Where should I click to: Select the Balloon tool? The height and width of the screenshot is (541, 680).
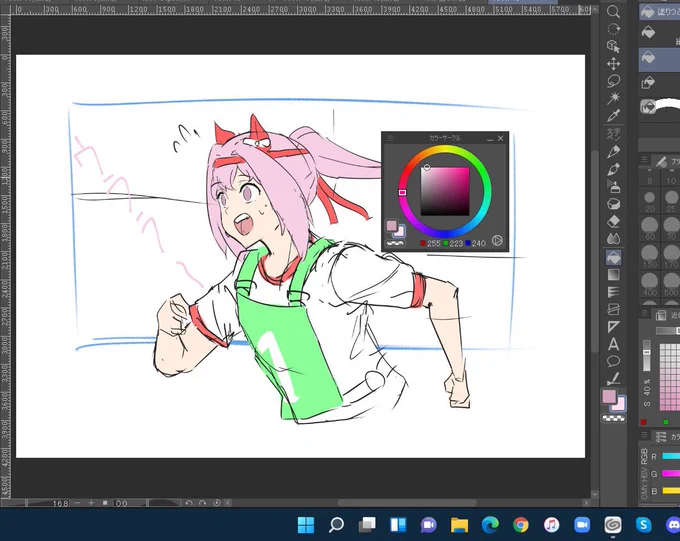click(613, 361)
